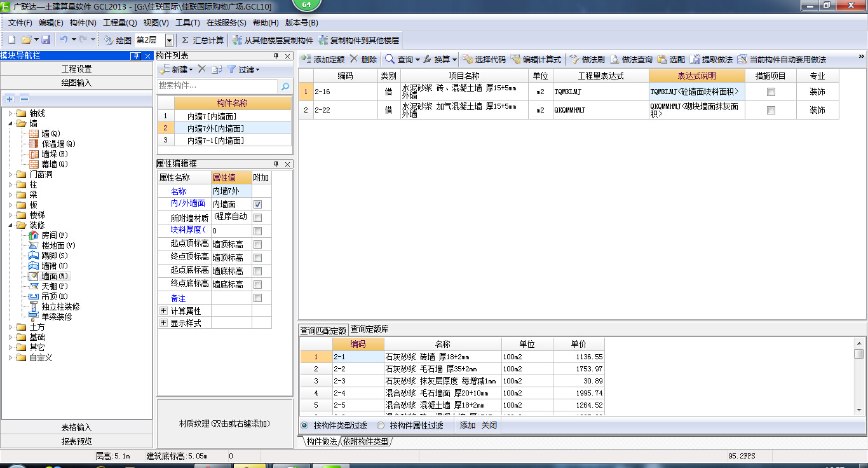Open the floor dropdown showing 第2层
The height and width of the screenshot is (468, 868).
coord(169,40)
